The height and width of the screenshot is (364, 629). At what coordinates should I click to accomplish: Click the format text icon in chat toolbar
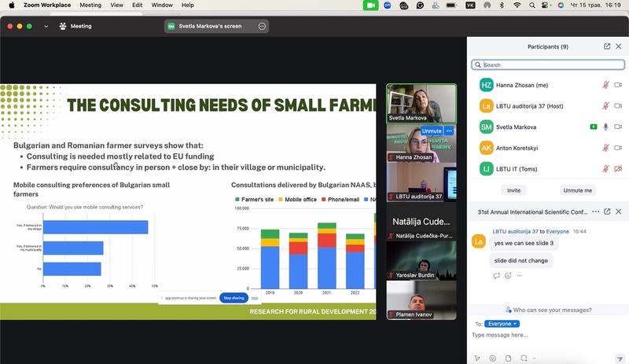477,358
